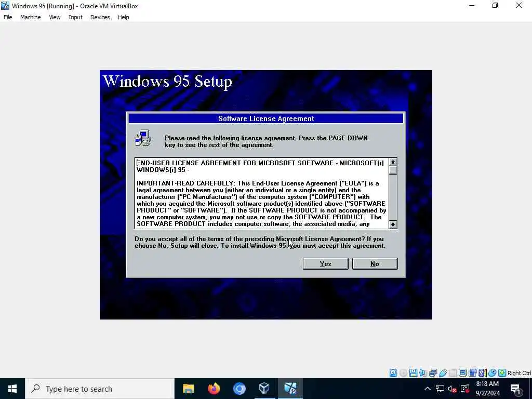The height and width of the screenshot is (399, 532).
Task: Click the floppy disk indicator in status bar
Action: (413, 373)
